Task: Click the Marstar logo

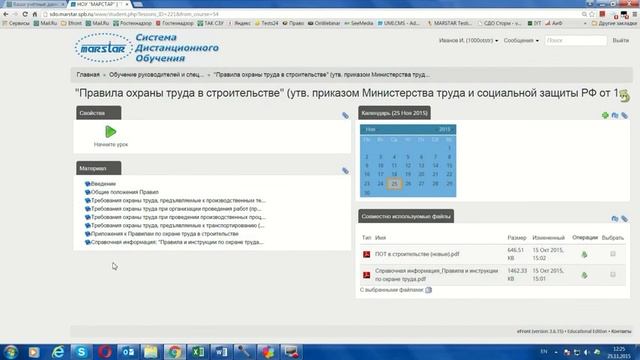Action: pyautogui.click(x=103, y=48)
